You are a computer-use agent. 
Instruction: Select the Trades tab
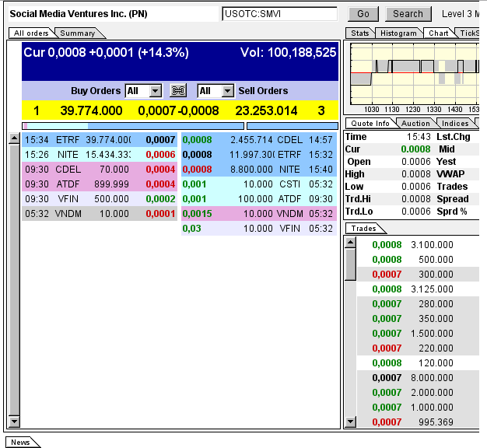coord(364,229)
